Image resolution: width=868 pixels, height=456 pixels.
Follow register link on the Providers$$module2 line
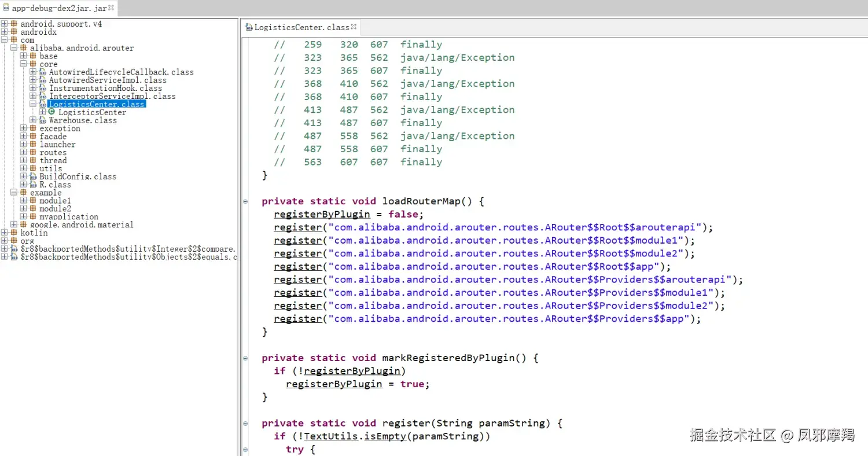[x=297, y=306]
